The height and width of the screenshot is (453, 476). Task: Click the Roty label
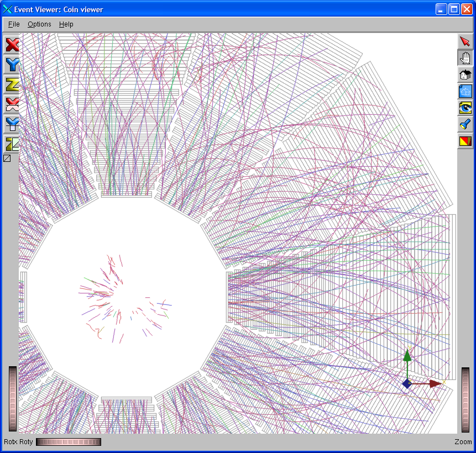coord(26,442)
